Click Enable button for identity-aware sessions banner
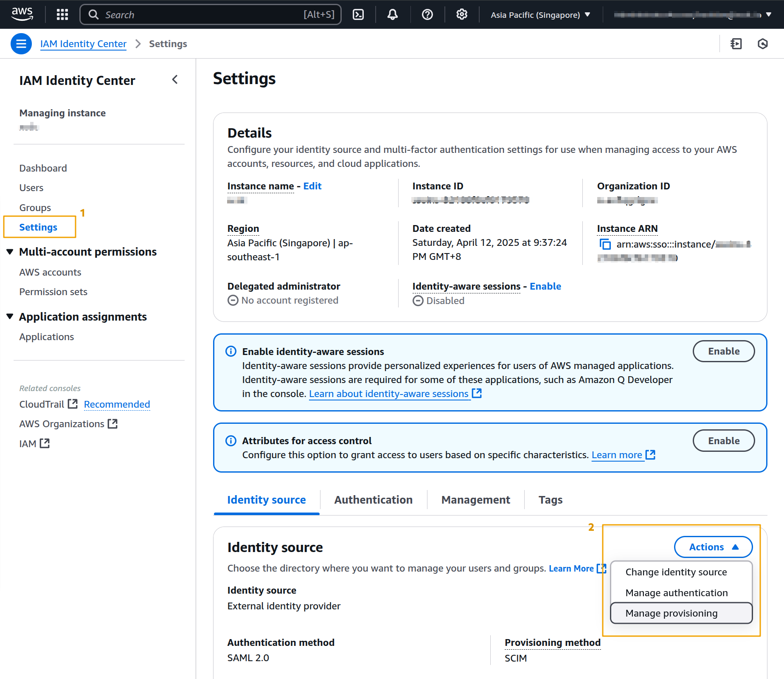This screenshot has width=784, height=679. (x=724, y=351)
